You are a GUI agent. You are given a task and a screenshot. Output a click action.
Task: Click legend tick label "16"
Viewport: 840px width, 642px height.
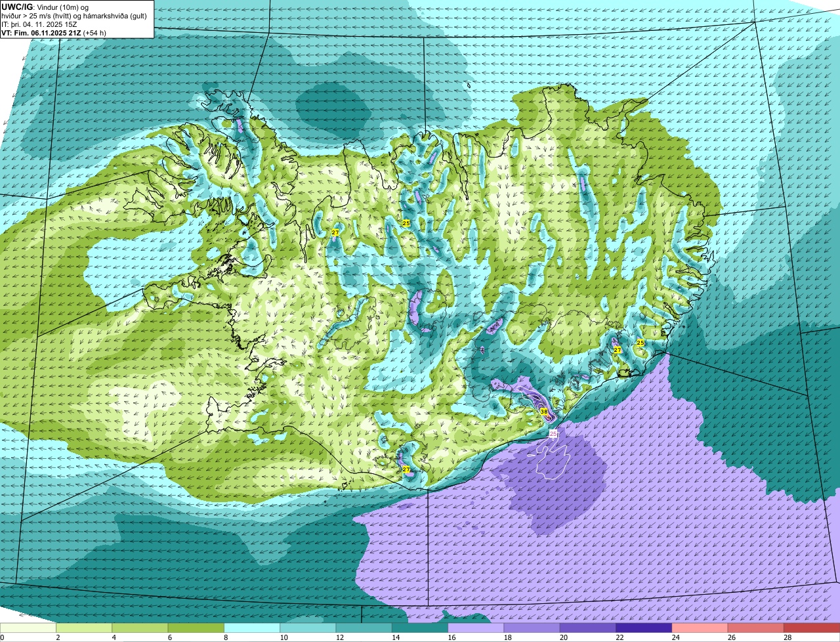451,637
